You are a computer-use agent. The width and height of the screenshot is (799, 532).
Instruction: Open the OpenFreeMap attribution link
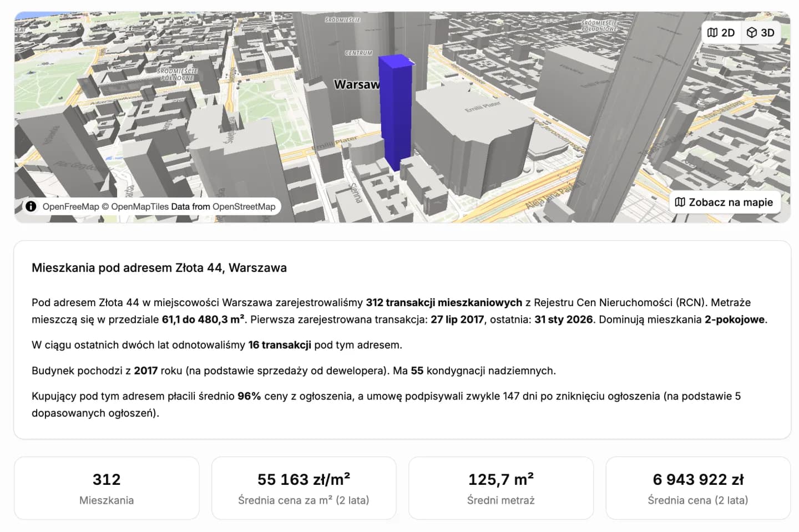(70, 206)
